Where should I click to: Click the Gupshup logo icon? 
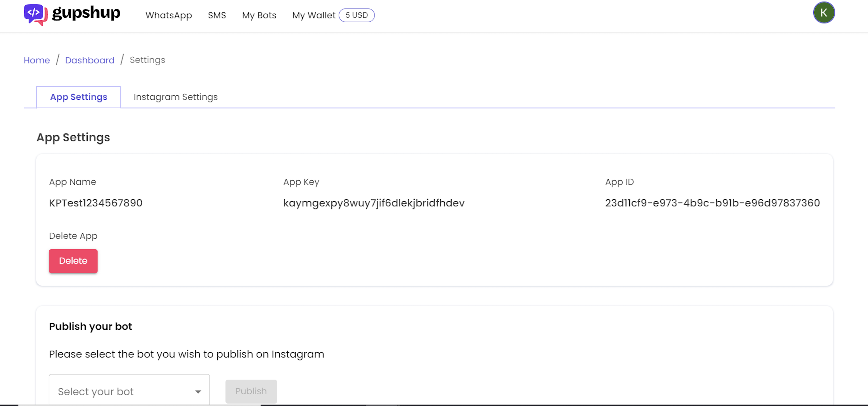click(35, 14)
